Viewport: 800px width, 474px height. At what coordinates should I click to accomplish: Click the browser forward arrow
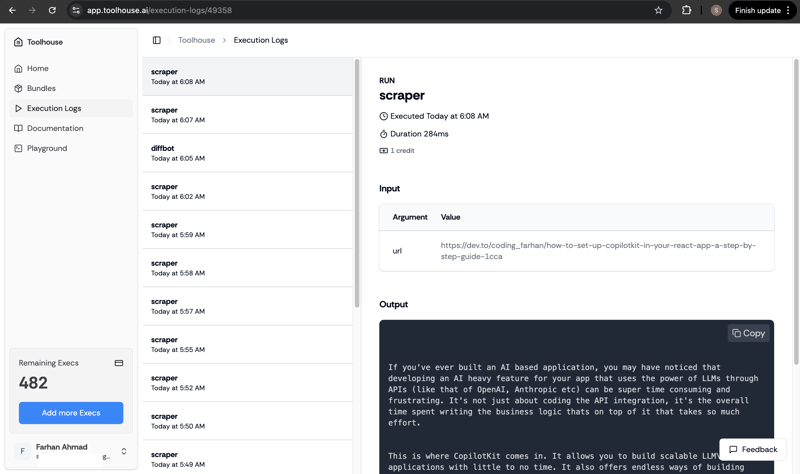tap(32, 10)
